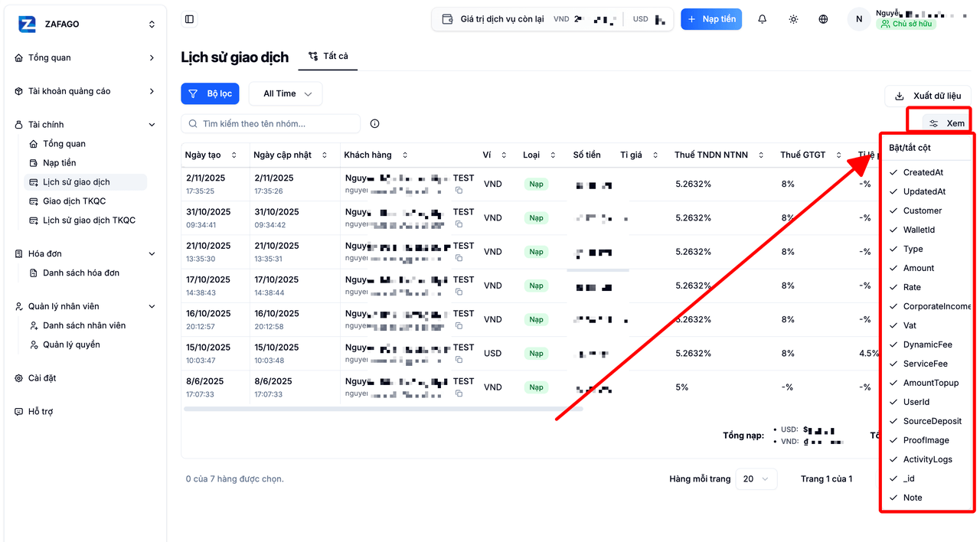Open ZAFAGO workspace switcher

point(85,24)
